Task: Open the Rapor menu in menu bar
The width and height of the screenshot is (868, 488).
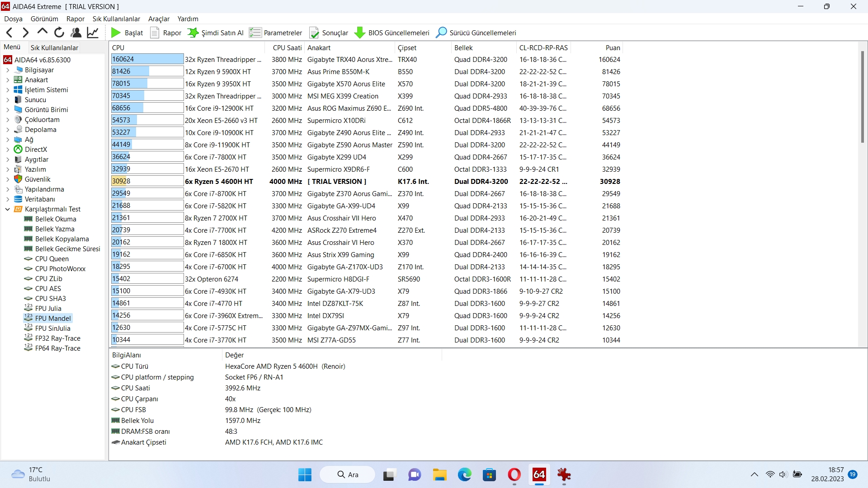Action: (x=75, y=19)
